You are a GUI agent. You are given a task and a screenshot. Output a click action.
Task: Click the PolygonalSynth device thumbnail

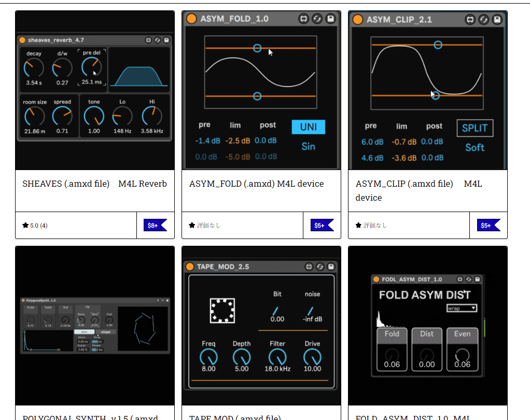pyautogui.click(x=95, y=327)
